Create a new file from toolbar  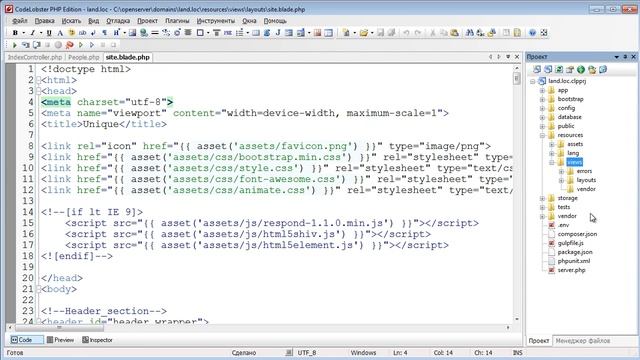click(346, 33)
